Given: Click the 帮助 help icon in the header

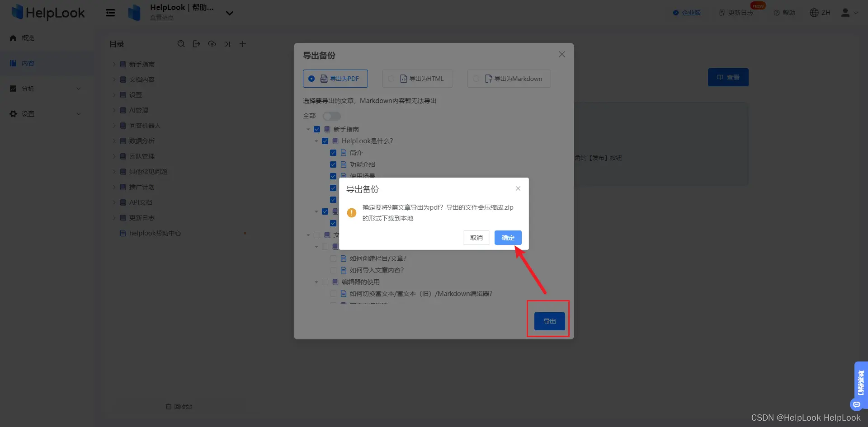Looking at the screenshot, I should coord(777,13).
